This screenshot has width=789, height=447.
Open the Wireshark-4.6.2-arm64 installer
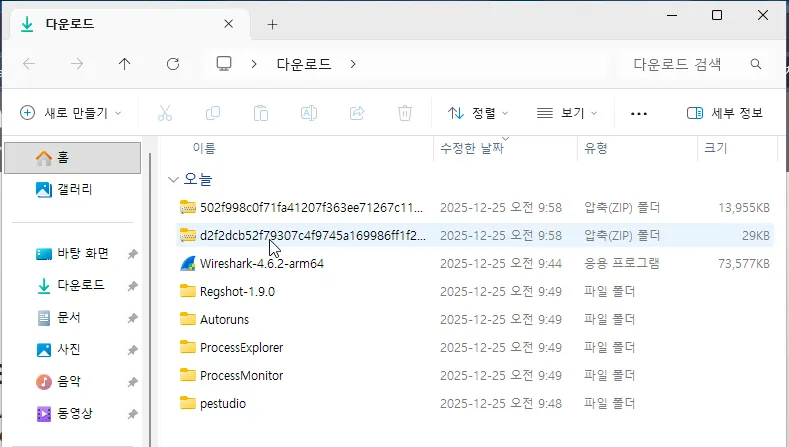[261, 263]
